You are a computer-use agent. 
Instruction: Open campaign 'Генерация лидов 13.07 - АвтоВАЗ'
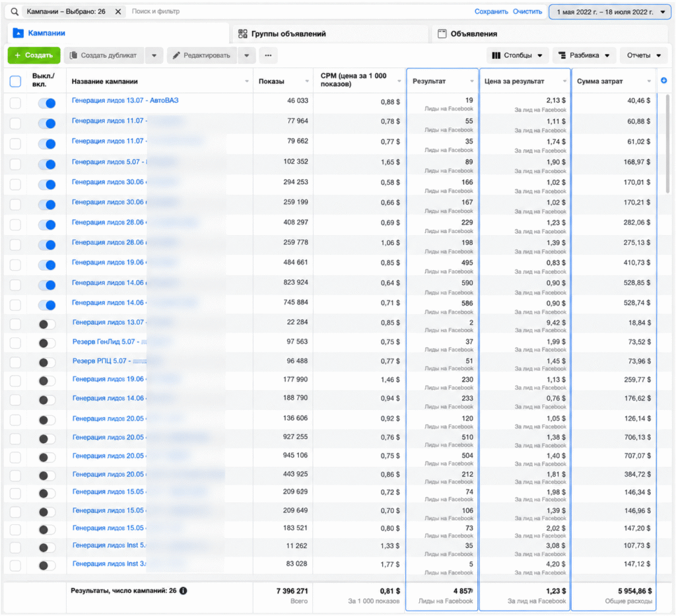125,100
